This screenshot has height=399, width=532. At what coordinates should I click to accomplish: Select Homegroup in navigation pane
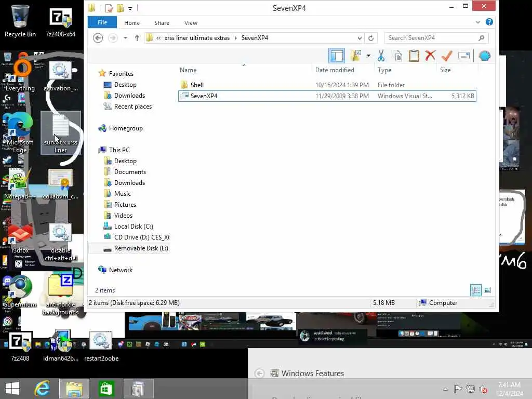pos(121,128)
